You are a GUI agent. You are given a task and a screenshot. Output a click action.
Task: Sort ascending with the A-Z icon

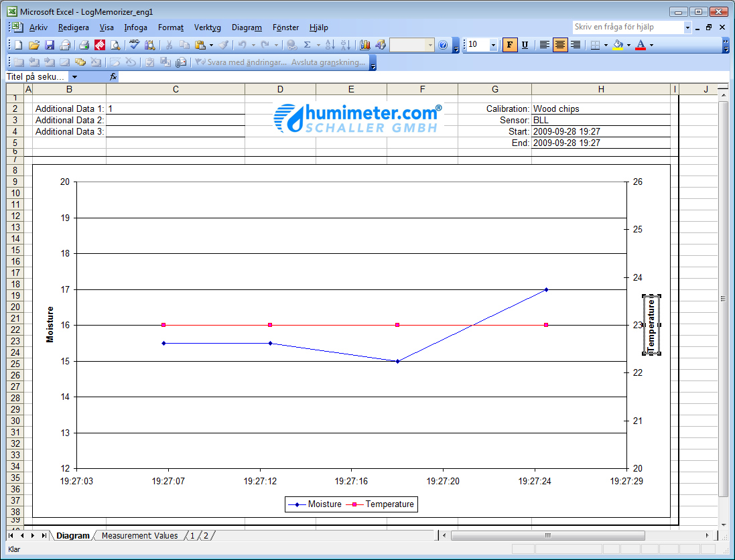point(330,45)
